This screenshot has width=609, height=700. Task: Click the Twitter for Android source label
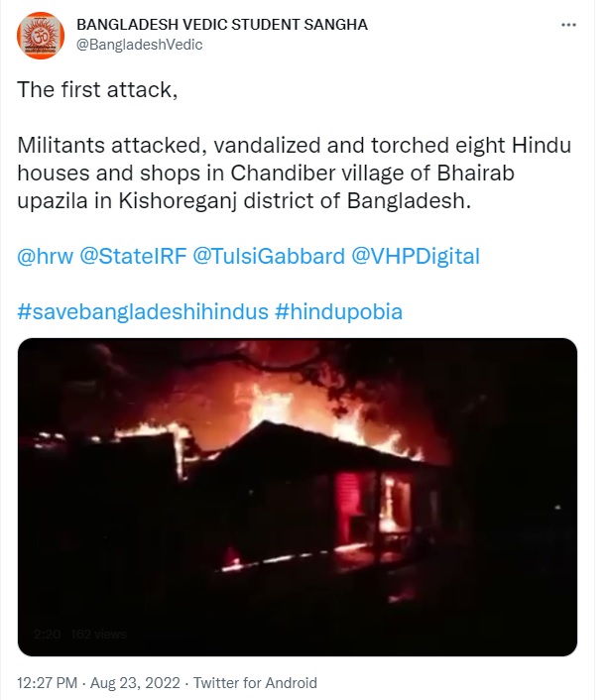(x=255, y=682)
